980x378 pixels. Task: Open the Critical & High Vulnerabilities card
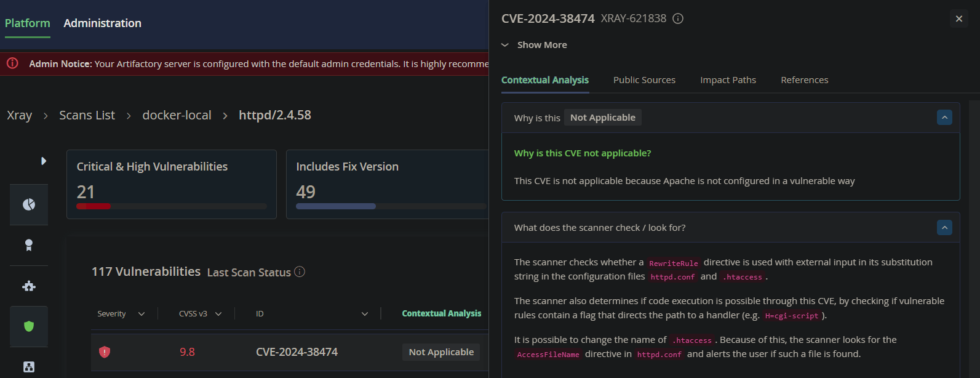(172, 184)
